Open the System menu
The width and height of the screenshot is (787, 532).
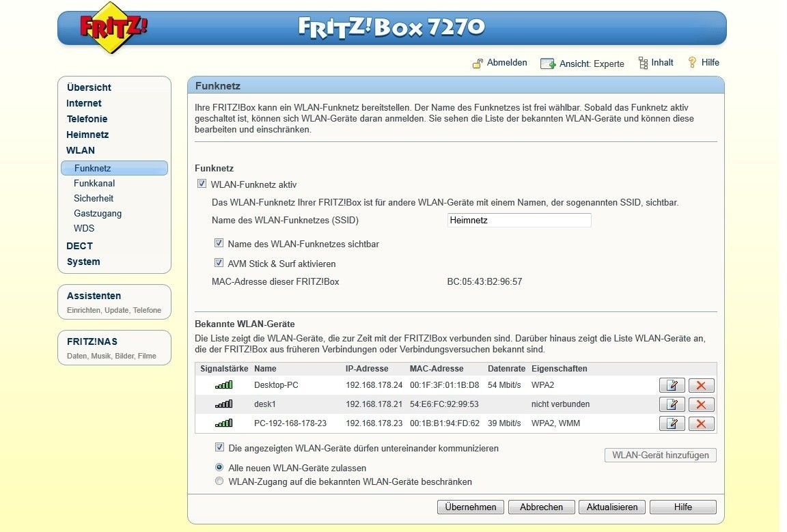pos(83,262)
